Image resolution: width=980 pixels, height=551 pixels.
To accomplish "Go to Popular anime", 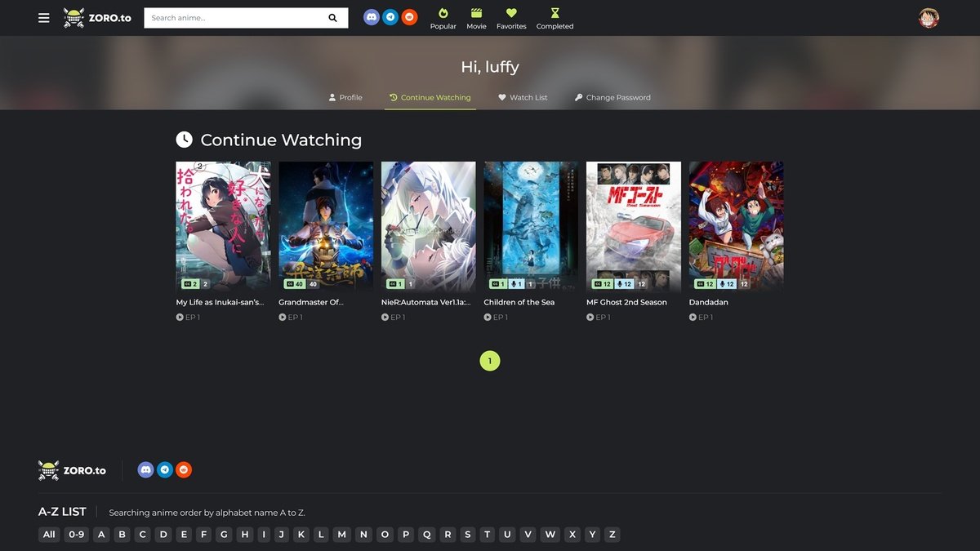I will tap(443, 19).
